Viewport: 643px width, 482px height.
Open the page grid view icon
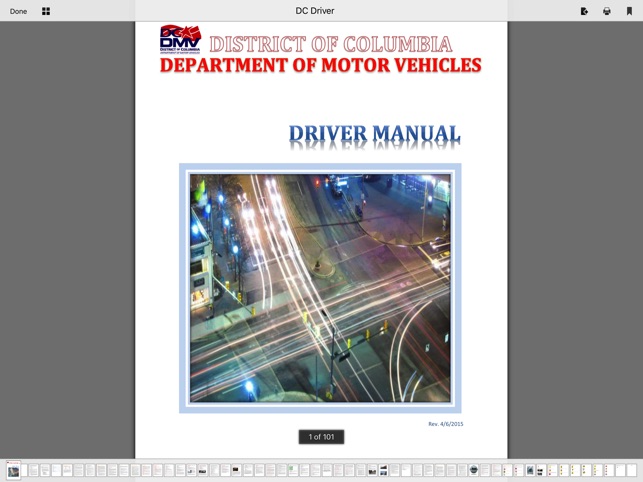tap(46, 11)
